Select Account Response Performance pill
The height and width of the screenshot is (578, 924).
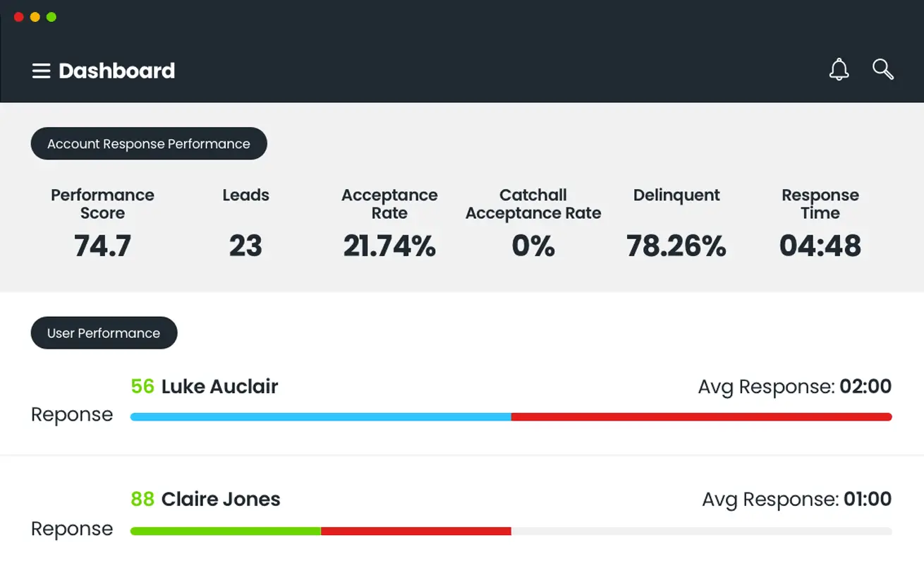coord(149,143)
